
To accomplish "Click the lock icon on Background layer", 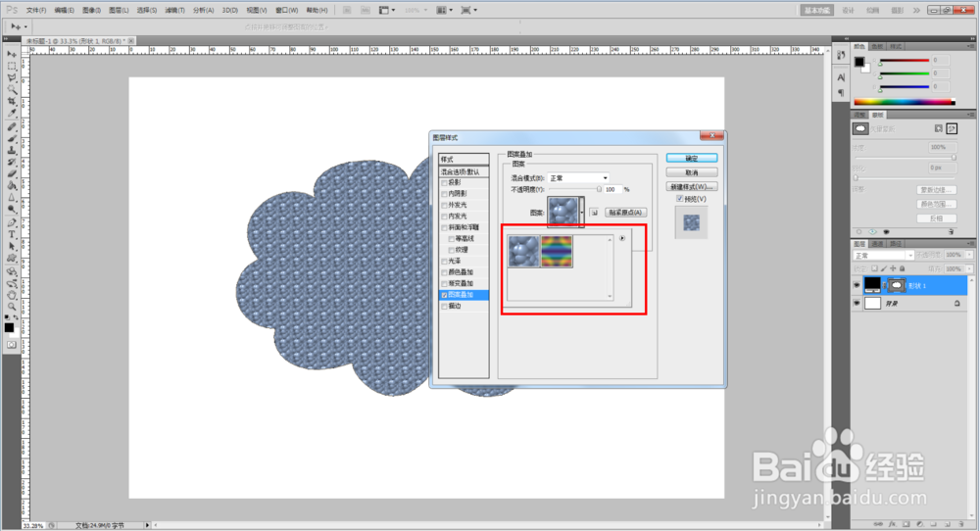I will [x=956, y=303].
